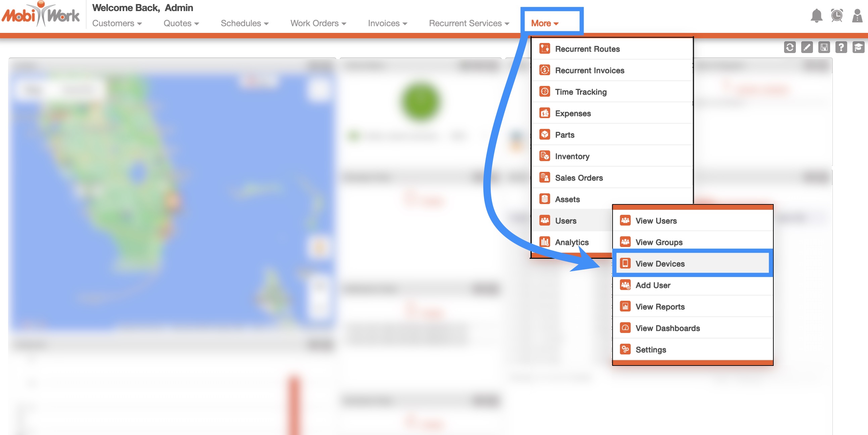Click the user profile icon
This screenshot has height=435, width=868.
coord(857,16)
